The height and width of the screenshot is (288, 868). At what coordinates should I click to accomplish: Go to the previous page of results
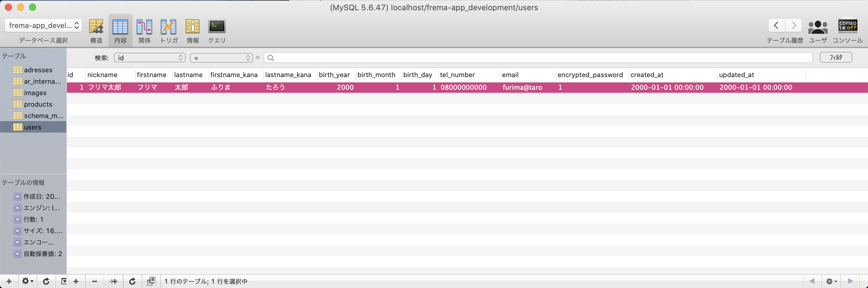(812, 281)
